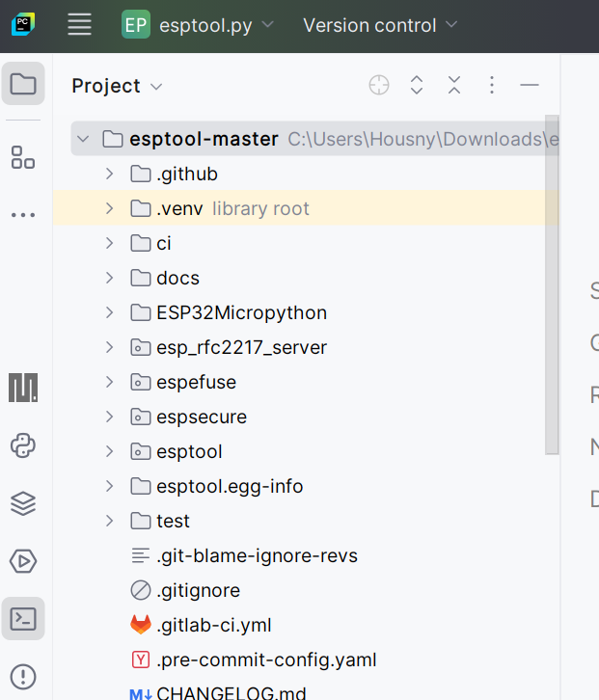Click the Project panel vertical scrollbar

(552, 284)
